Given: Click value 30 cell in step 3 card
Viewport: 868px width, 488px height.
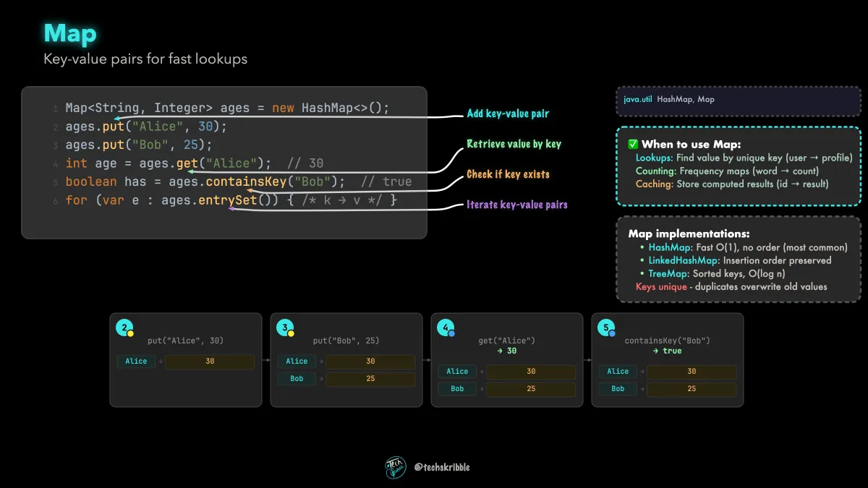Looking at the screenshot, I should tap(370, 361).
